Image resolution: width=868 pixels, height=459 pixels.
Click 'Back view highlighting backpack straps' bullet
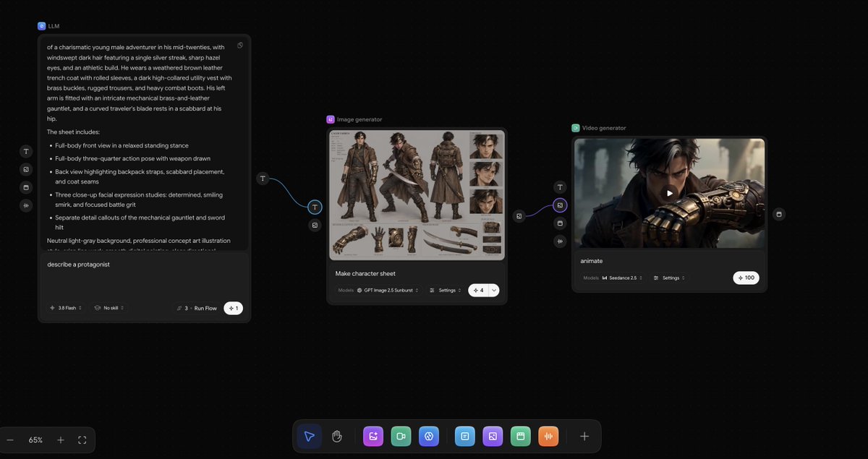pos(140,176)
